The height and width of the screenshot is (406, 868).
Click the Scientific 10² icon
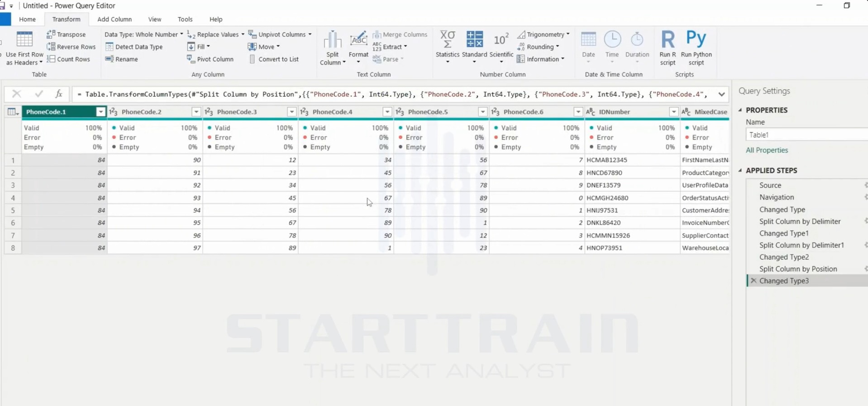(x=501, y=39)
